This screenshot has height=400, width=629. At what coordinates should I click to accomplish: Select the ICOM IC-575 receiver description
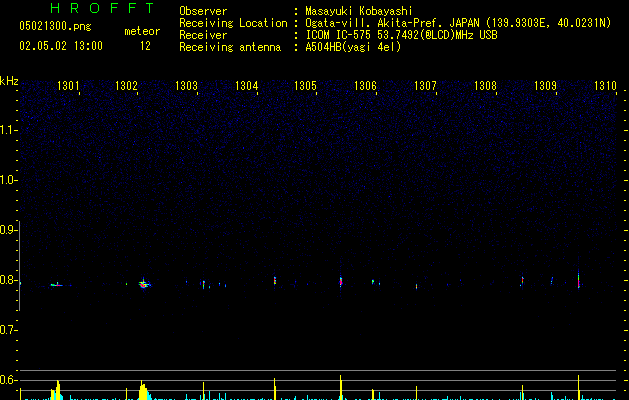point(401,35)
